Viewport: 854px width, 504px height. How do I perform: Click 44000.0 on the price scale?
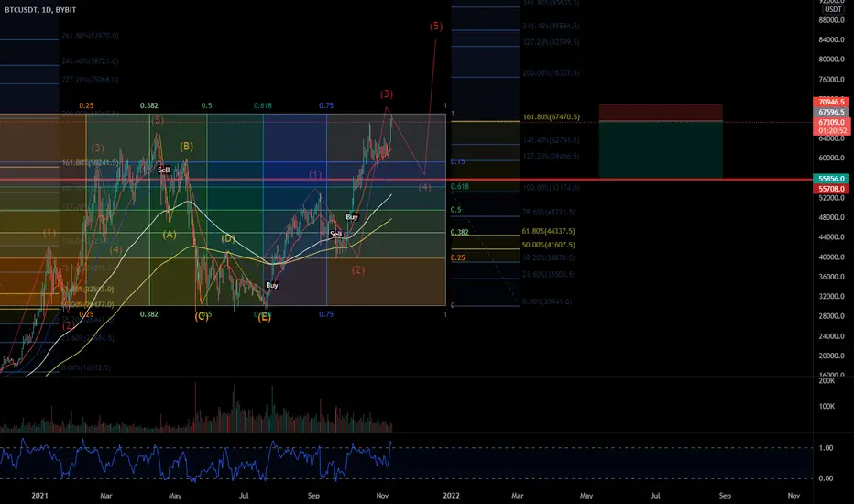(831, 237)
